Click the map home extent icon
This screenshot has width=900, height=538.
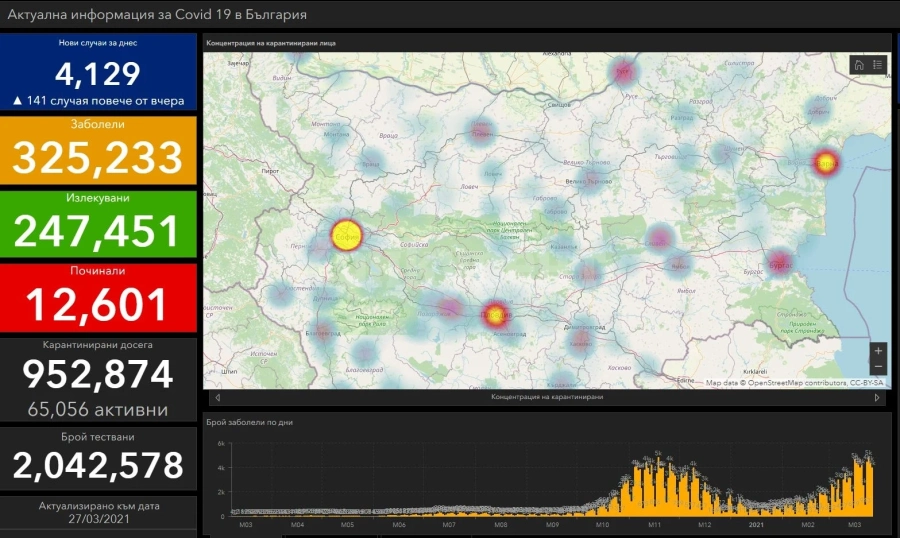[x=859, y=65]
